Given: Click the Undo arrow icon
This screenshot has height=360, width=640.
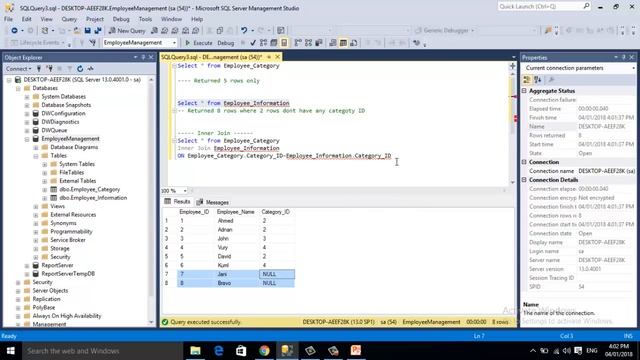Looking at the screenshot, I should point(244,31).
